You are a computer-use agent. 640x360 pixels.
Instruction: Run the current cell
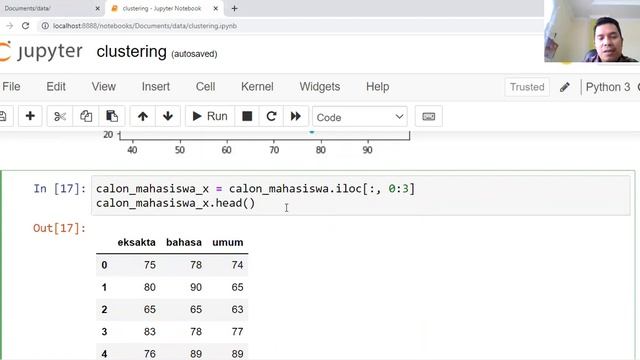(x=209, y=116)
